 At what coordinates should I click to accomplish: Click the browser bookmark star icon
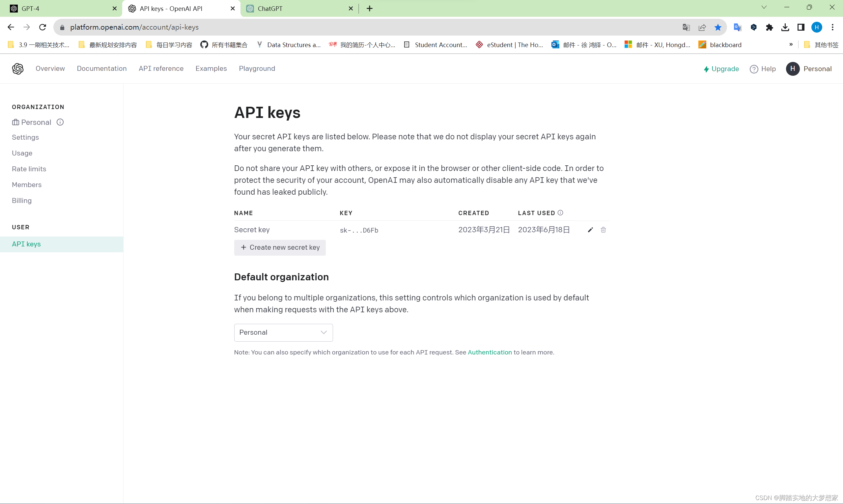pos(718,27)
